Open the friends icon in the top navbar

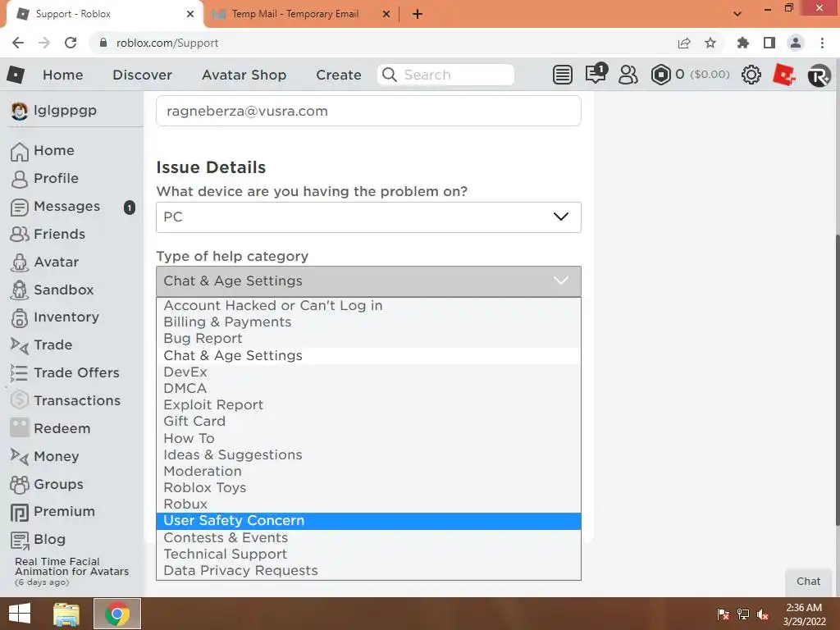pos(628,75)
